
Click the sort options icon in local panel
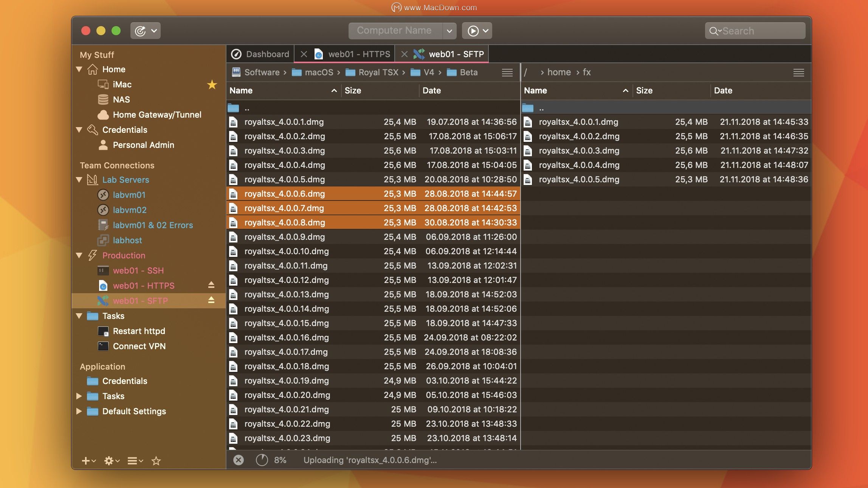[507, 72]
